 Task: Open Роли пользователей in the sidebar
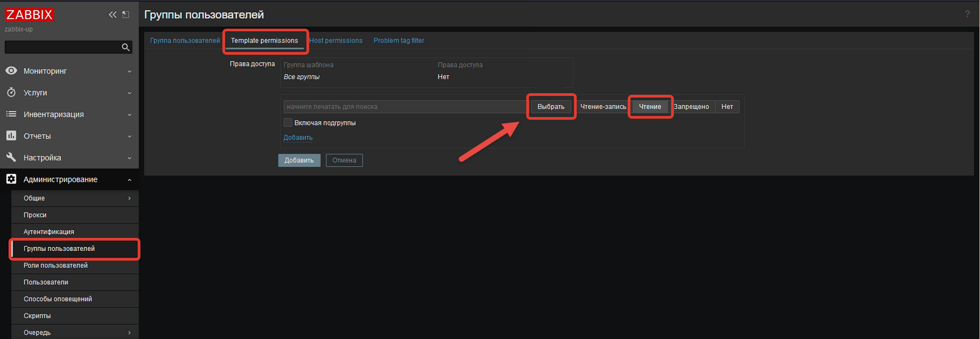tap(75, 265)
